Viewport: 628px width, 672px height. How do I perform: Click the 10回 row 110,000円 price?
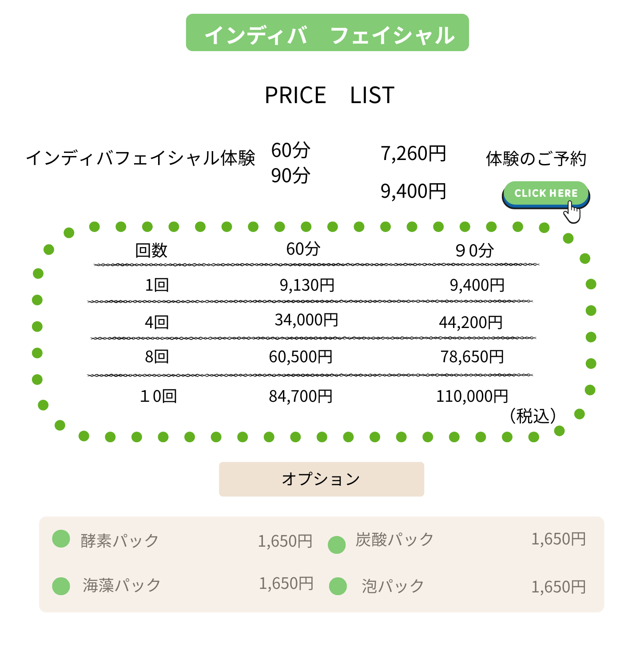[472, 396]
